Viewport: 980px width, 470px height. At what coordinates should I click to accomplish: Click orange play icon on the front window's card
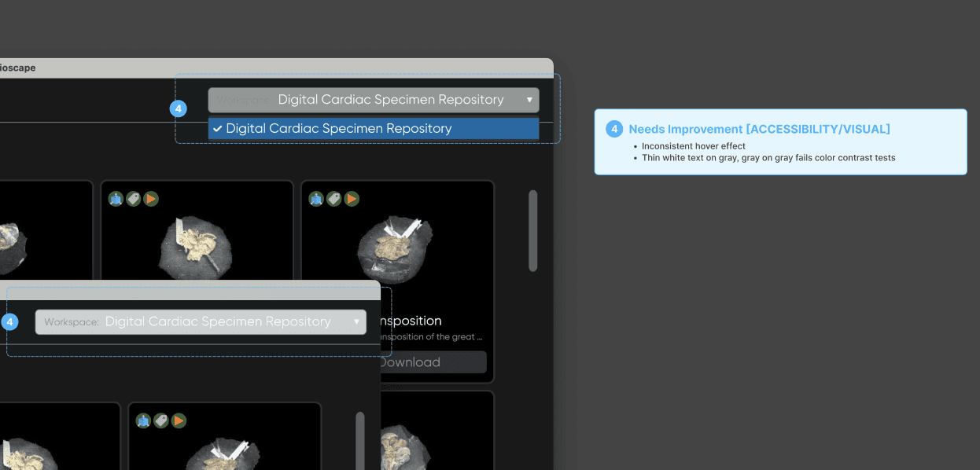click(179, 420)
